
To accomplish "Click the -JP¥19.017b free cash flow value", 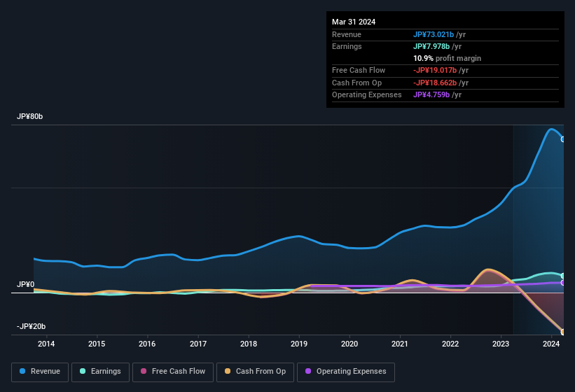I will pyautogui.click(x=435, y=70).
